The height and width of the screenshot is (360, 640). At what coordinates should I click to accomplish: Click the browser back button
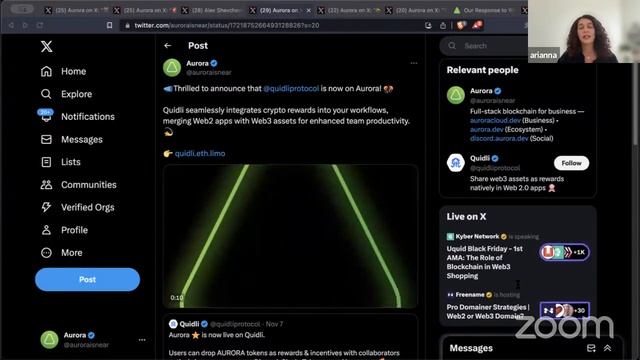point(11,25)
